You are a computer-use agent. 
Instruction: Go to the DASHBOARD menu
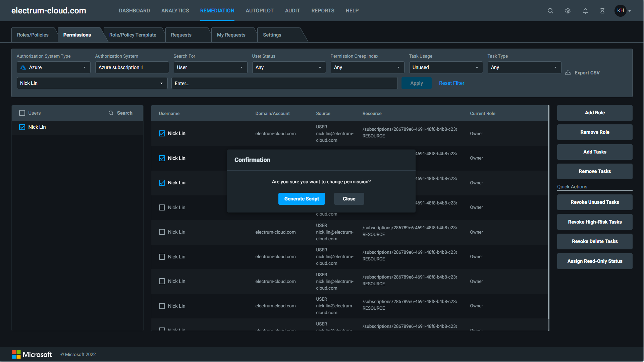(135, 11)
